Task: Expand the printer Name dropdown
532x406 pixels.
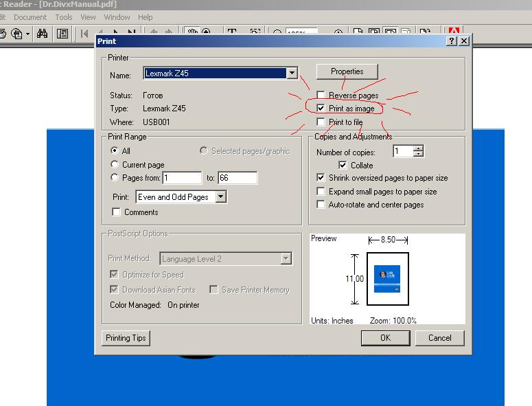Action: (292, 73)
